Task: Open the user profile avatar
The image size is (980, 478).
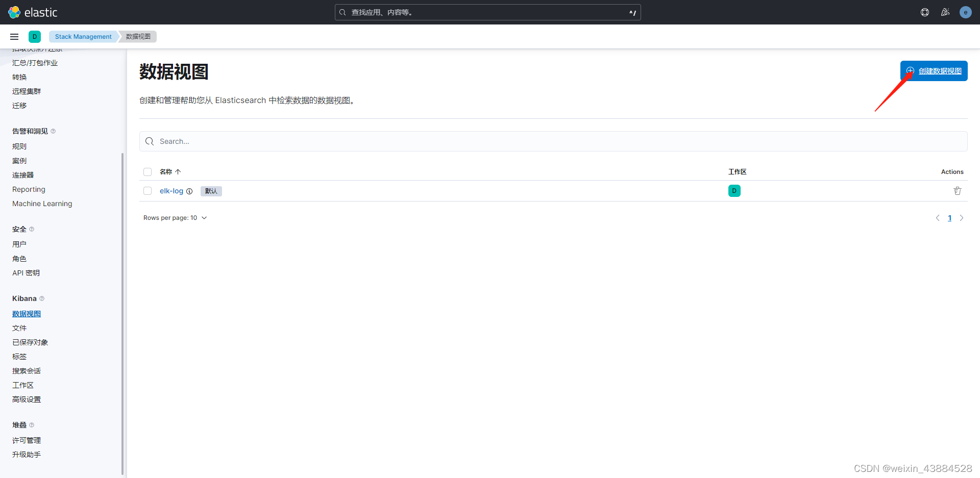Action: coord(966,12)
